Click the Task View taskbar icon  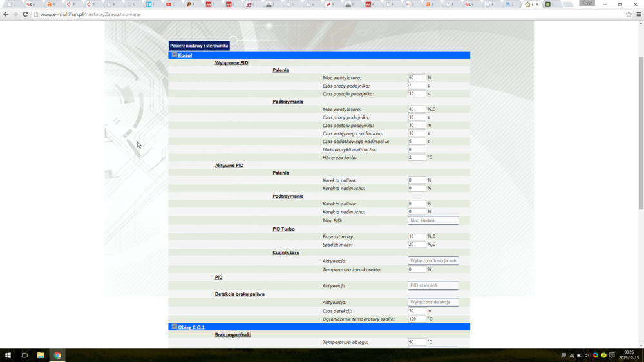tap(24, 356)
